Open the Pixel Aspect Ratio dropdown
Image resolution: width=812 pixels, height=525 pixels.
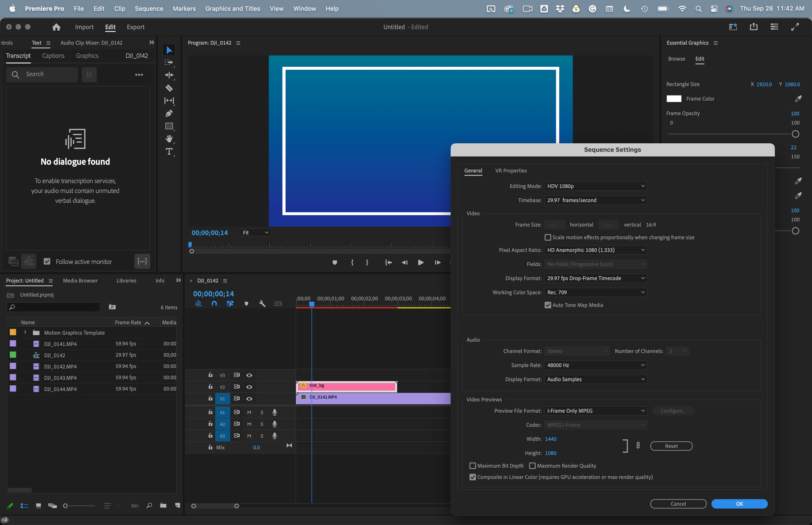pos(595,250)
